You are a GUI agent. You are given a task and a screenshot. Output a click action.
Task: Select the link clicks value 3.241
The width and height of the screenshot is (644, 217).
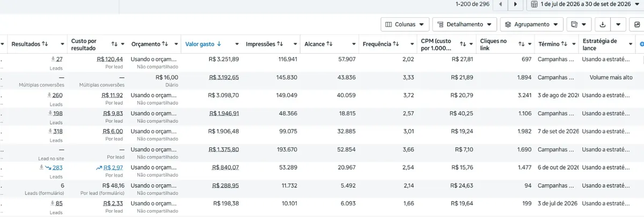tap(524, 95)
